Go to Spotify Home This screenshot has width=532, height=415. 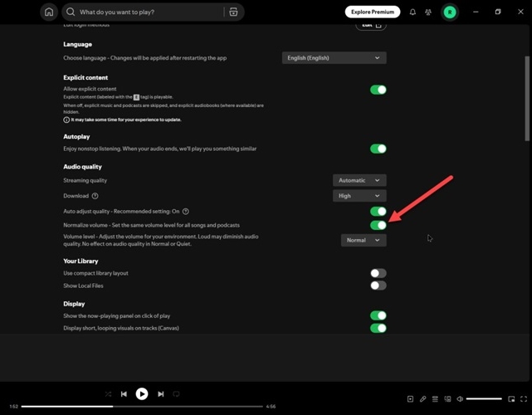(x=49, y=12)
